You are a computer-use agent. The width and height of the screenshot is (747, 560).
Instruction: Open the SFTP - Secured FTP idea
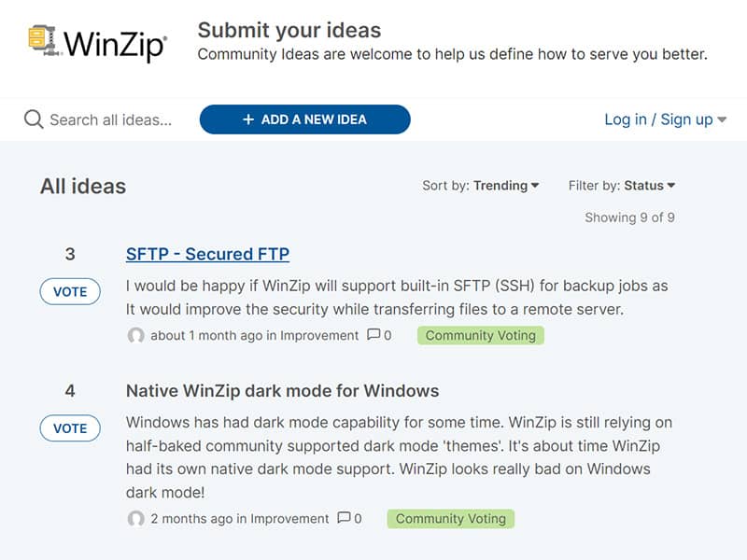click(208, 254)
